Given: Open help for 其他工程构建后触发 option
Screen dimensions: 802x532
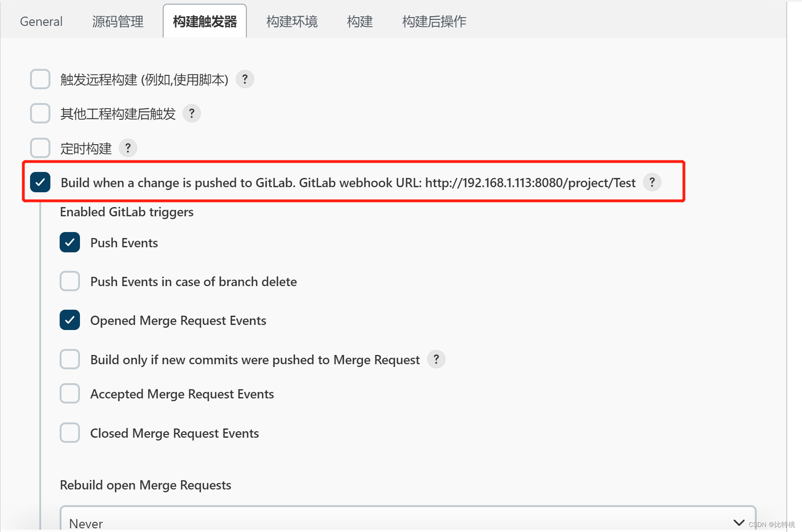Looking at the screenshot, I should 192,113.
